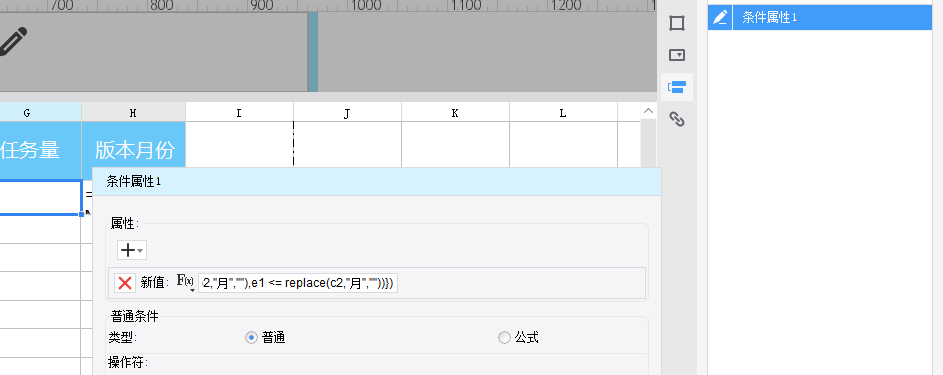The width and height of the screenshot is (943, 375).
Task: Open the cell element panel icon
Action: click(677, 23)
